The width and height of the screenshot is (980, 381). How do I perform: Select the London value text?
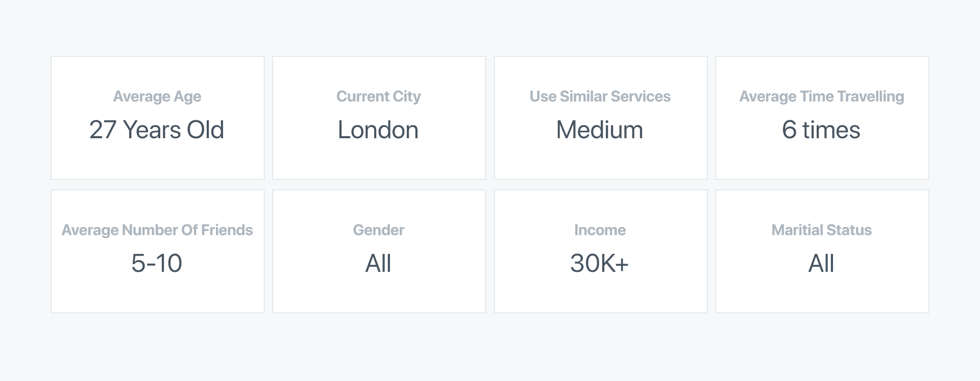pyautogui.click(x=378, y=130)
